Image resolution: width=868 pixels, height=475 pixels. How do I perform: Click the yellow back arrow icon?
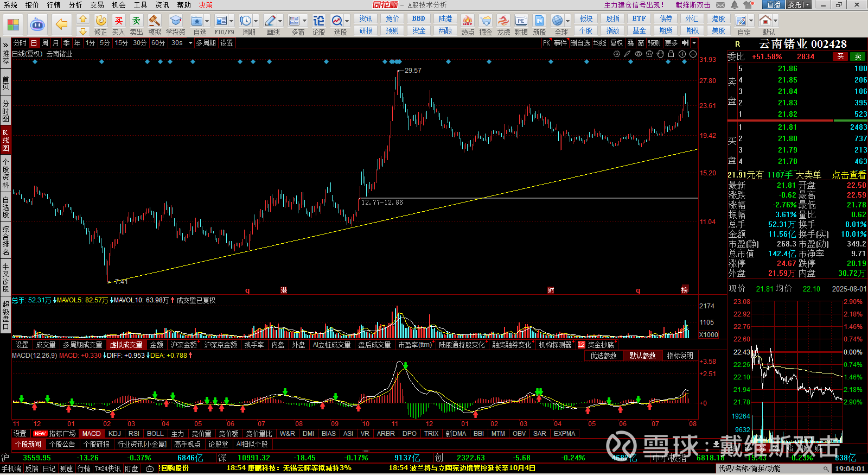pos(62,24)
